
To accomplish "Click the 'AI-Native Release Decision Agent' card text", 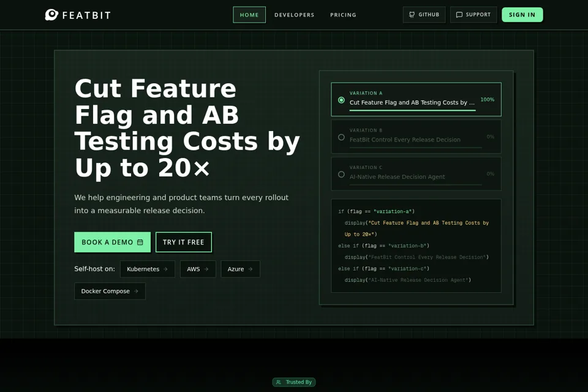I will [x=397, y=176].
